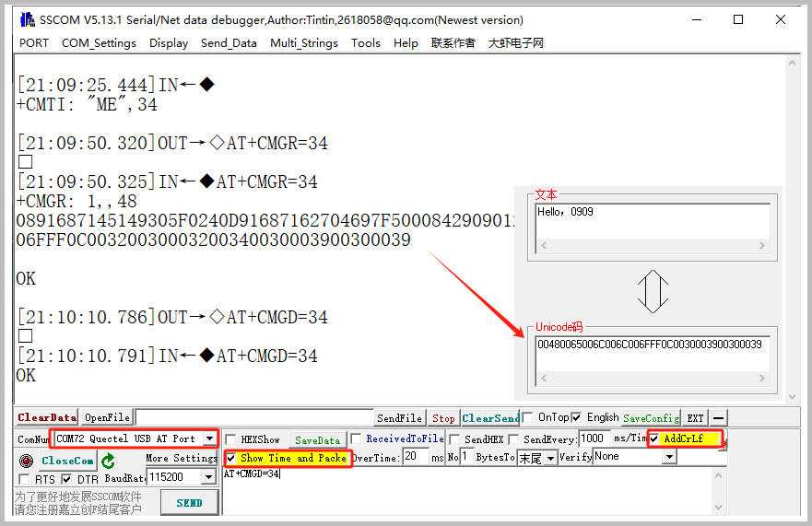Click the ClearData button
The width and height of the screenshot is (812, 526).
(x=47, y=418)
